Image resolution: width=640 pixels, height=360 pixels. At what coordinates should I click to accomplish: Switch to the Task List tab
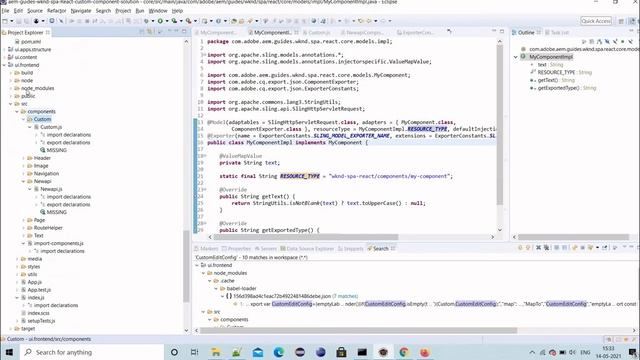coord(557,32)
